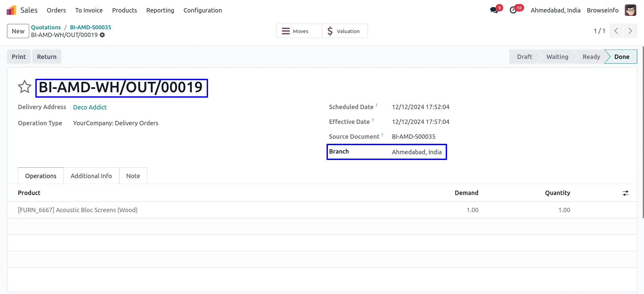
Task: Select the Done status stage
Action: tap(621, 57)
